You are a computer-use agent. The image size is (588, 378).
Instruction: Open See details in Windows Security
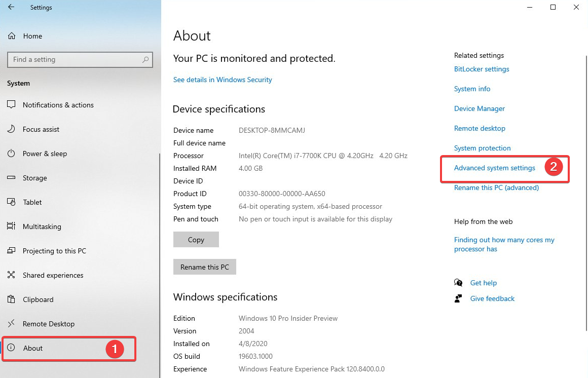pyautogui.click(x=223, y=80)
